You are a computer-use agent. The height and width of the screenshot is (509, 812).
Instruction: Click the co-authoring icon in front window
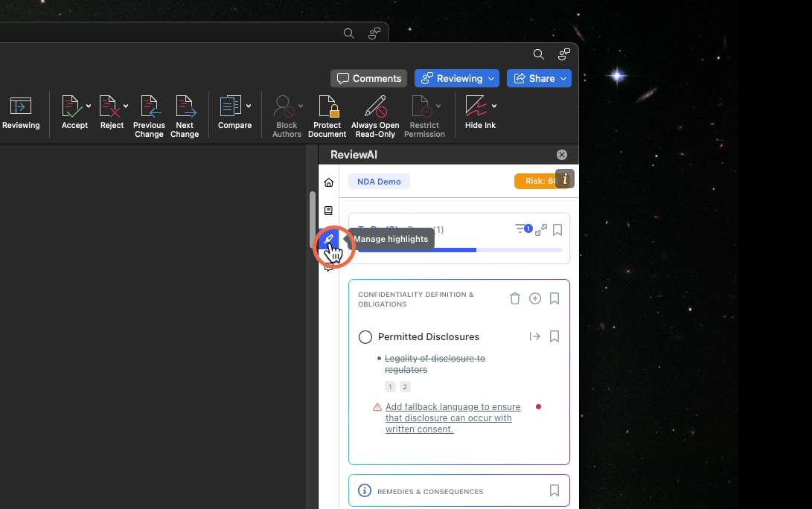(564, 54)
